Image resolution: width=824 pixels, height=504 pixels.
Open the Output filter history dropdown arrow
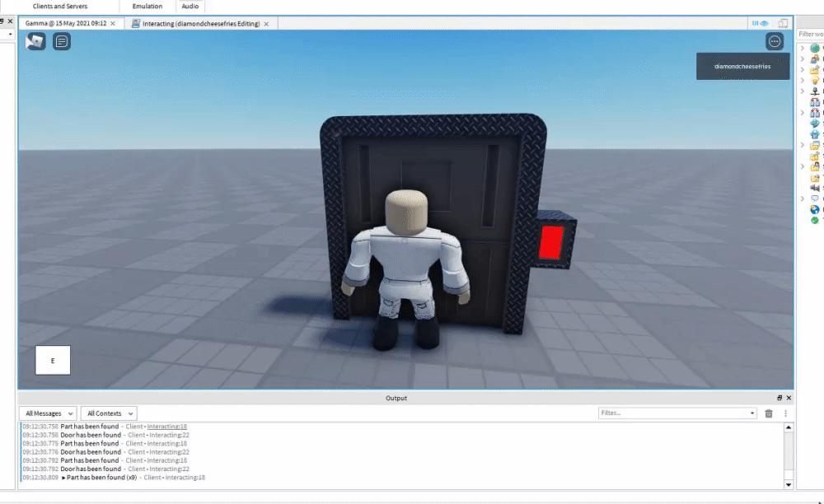752,413
